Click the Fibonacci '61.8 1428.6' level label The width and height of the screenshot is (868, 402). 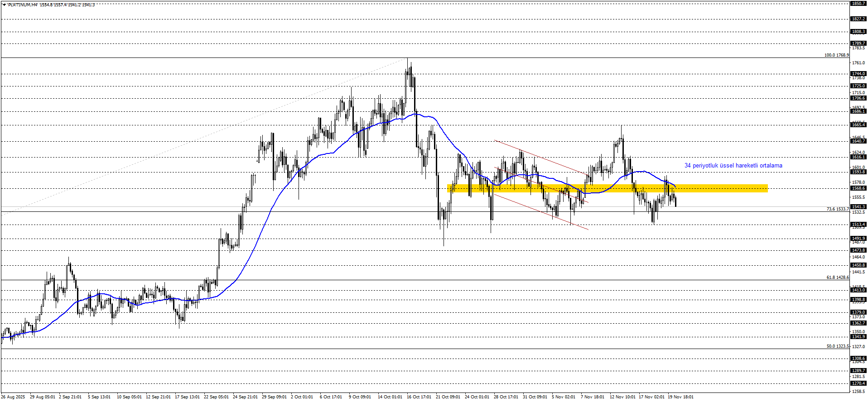(838, 278)
